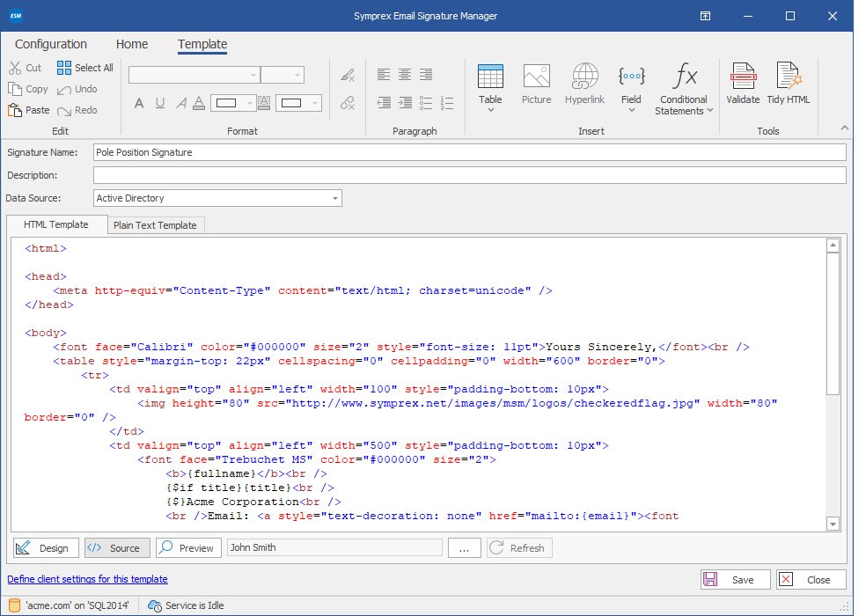This screenshot has height=616, width=866.
Task: Click the Signature Name input field
Action: (x=469, y=152)
